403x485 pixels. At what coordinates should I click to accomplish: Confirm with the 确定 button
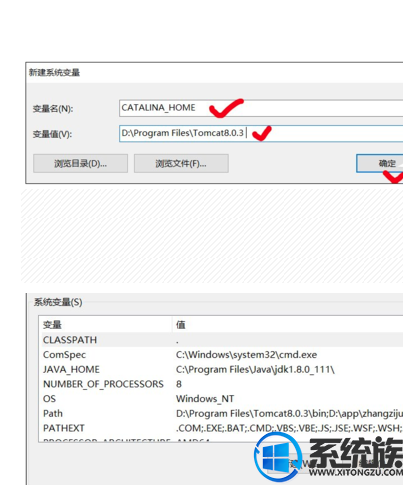point(380,163)
